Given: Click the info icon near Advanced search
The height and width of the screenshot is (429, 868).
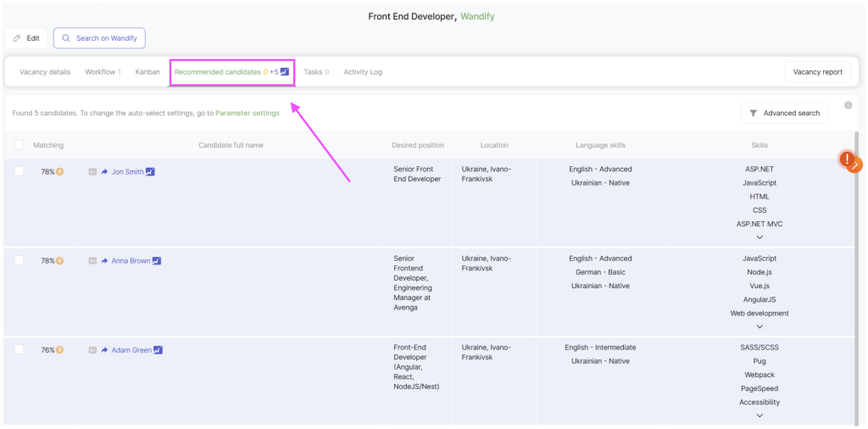Looking at the screenshot, I should click(x=848, y=105).
